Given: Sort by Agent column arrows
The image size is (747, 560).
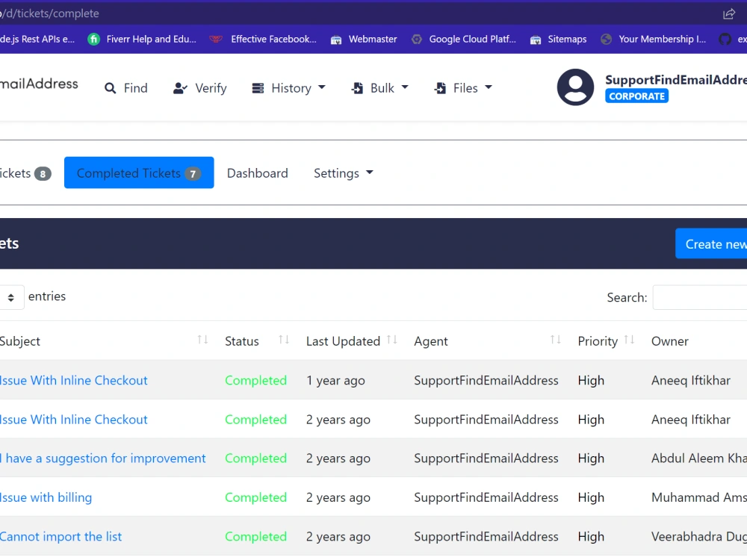Looking at the screenshot, I should pyautogui.click(x=556, y=340).
